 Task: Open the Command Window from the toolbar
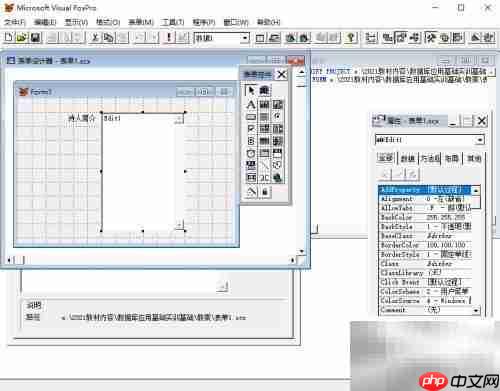click(x=260, y=38)
